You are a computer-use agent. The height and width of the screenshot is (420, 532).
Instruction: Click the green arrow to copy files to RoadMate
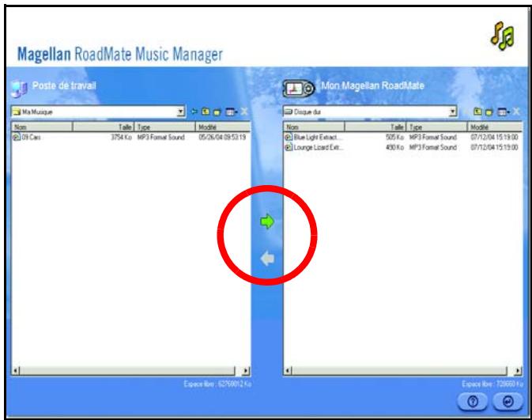pos(267,221)
